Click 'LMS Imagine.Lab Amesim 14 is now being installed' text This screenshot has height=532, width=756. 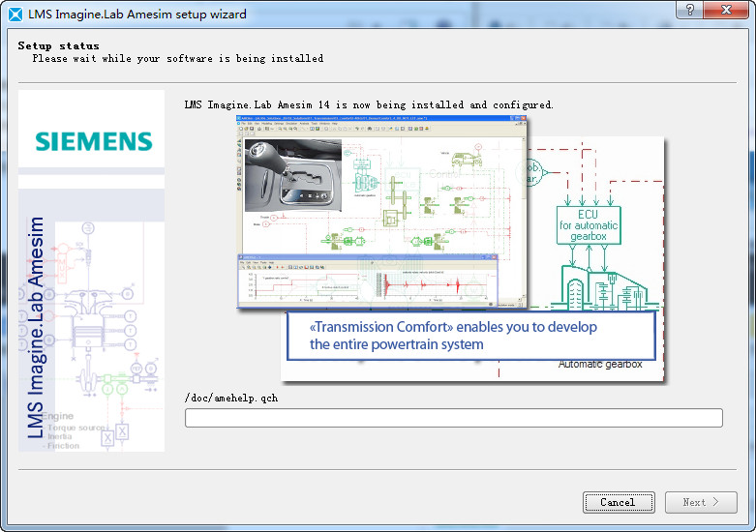pos(369,105)
